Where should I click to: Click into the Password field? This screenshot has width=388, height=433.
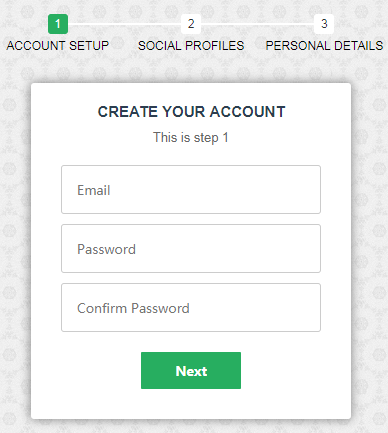(191, 248)
